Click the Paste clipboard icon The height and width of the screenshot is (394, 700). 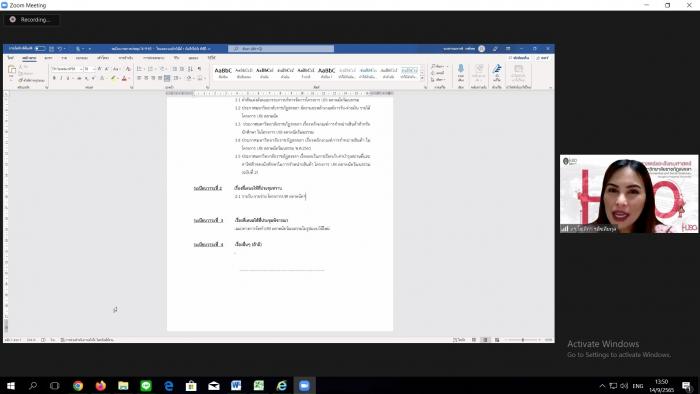[x=12, y=71]
